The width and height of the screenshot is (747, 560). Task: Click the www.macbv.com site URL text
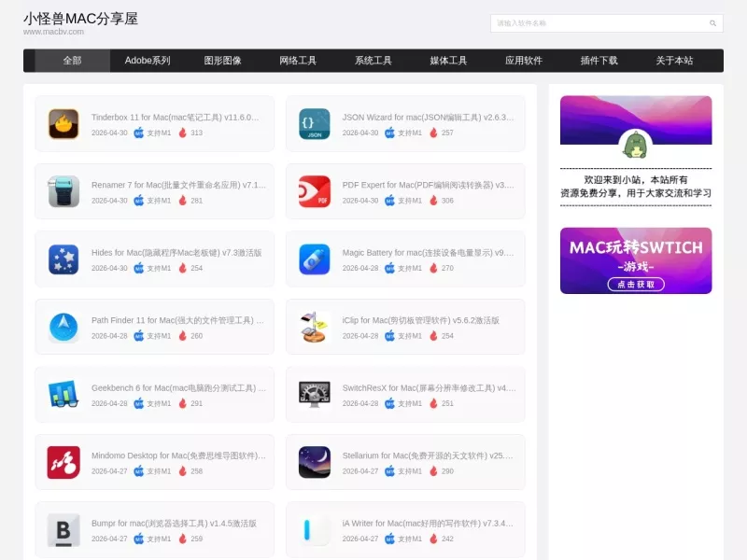53,32
